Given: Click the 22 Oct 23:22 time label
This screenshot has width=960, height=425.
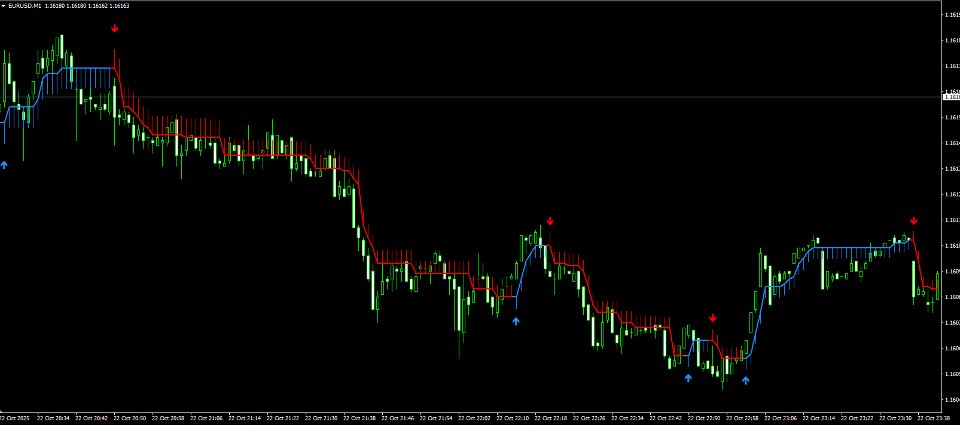Looking at the screenshot, I should [858, 418].
